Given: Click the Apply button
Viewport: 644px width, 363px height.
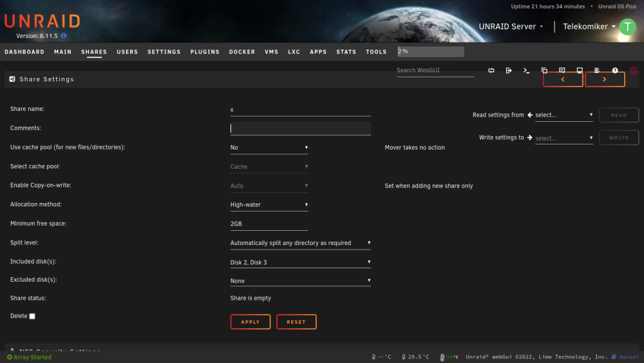Looking at the screenshot, I should click(251, 322).
